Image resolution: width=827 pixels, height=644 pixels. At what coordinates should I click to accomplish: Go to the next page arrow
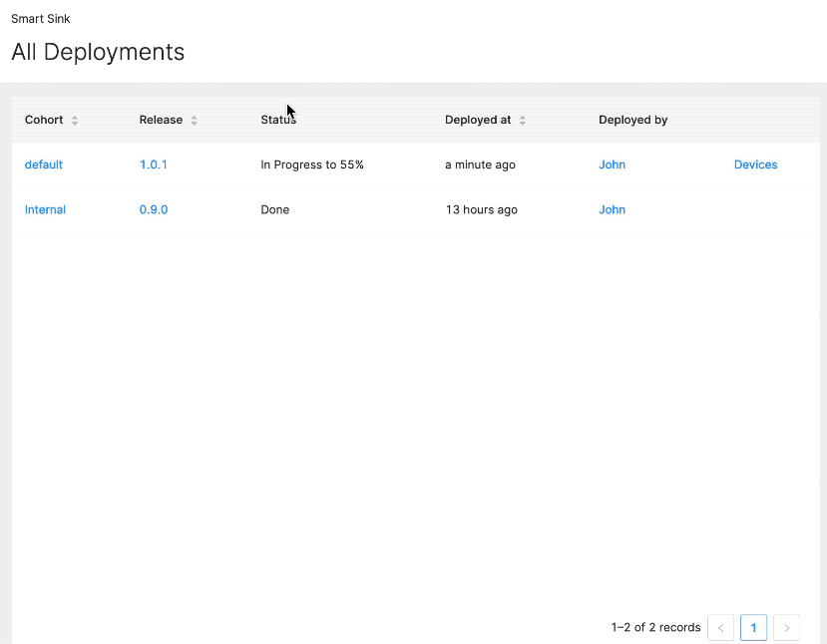[x=786, y=628]
